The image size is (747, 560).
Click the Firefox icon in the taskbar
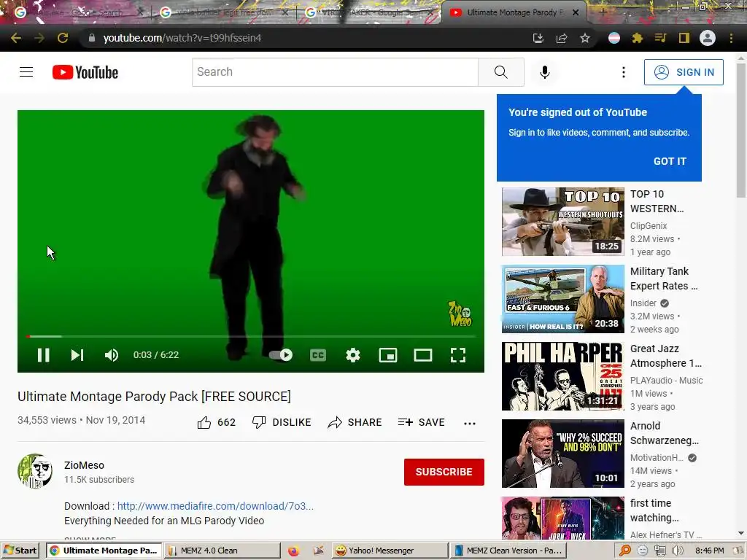point(293,551)
